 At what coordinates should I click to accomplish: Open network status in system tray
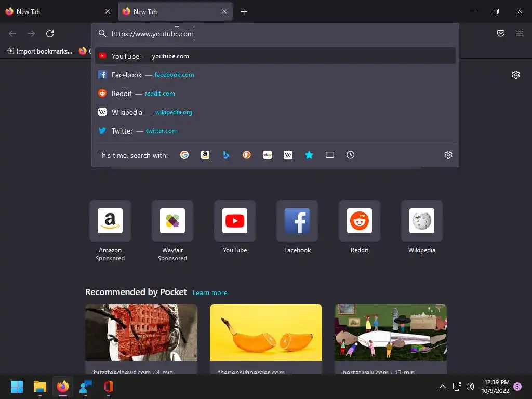click(457, 387)
